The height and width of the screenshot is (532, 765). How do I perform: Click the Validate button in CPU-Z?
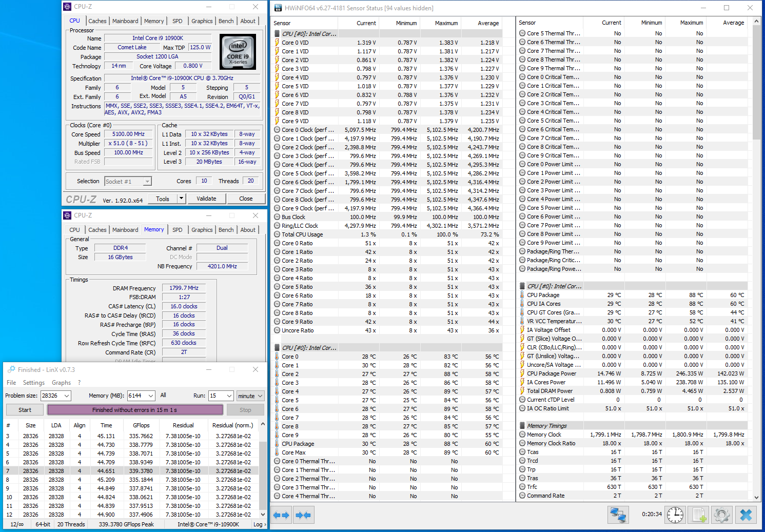click(x=206, y=199)
